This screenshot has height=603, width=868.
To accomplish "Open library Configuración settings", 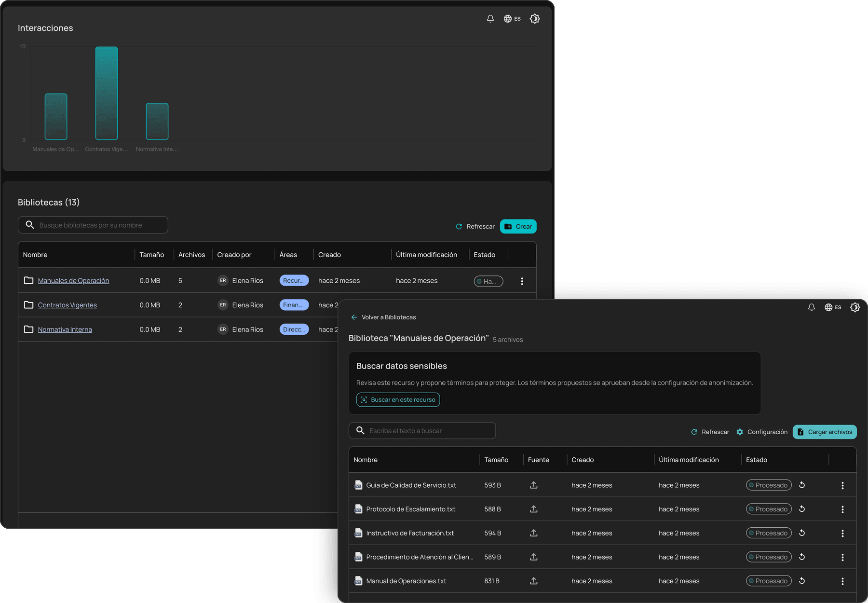I will (762, 432).
